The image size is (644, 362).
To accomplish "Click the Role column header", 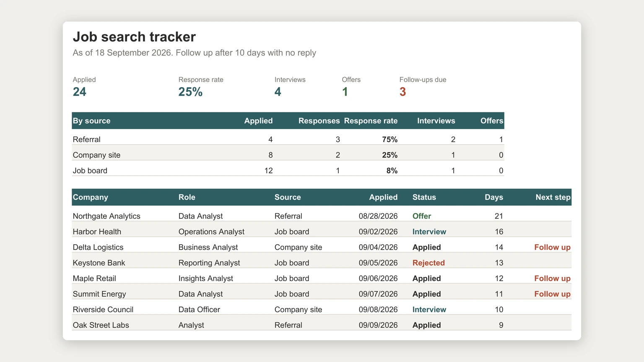I will click(187, 197).
